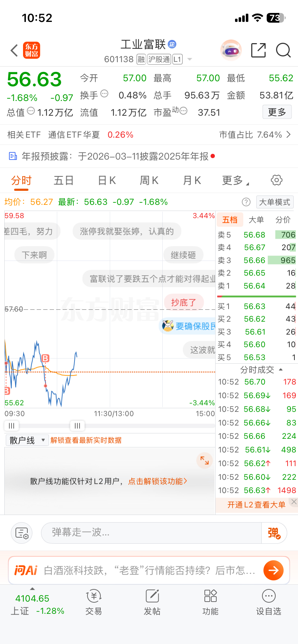Switch to the 大单 tab
The height and width of the screenshot is (644, 298).
pos(256,220)
